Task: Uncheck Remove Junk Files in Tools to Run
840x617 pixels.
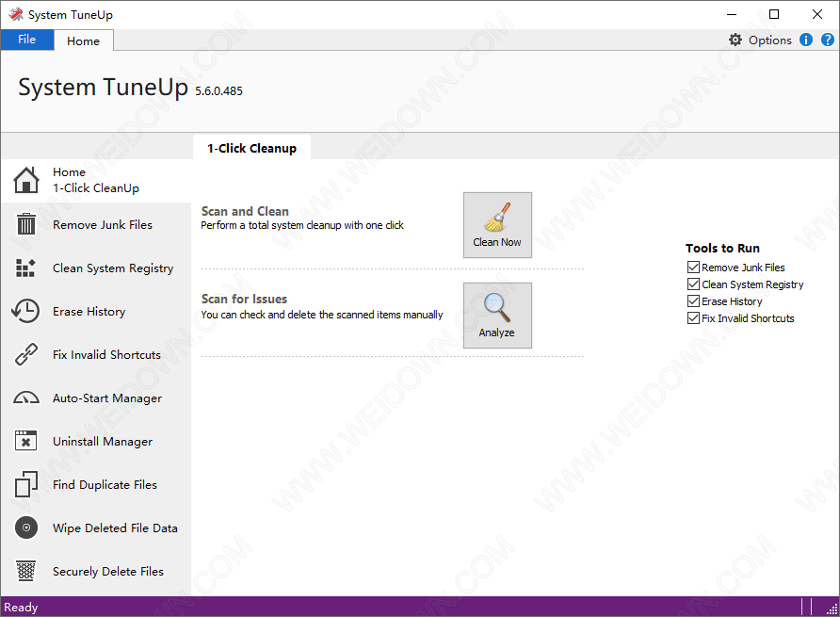Action: pyautogui.click(x=693, y=267)
